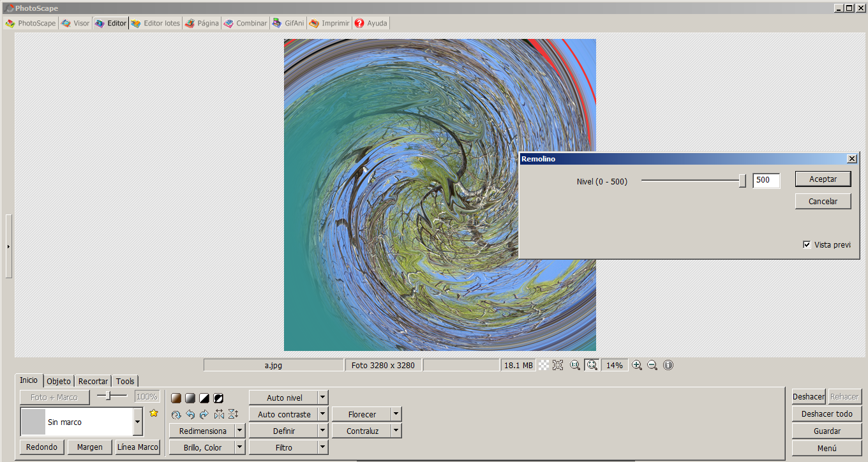Rotate image 90 degrees counter-clockwise
The height and width of the screenshot is (462, 868).
(x=190, y=414)
